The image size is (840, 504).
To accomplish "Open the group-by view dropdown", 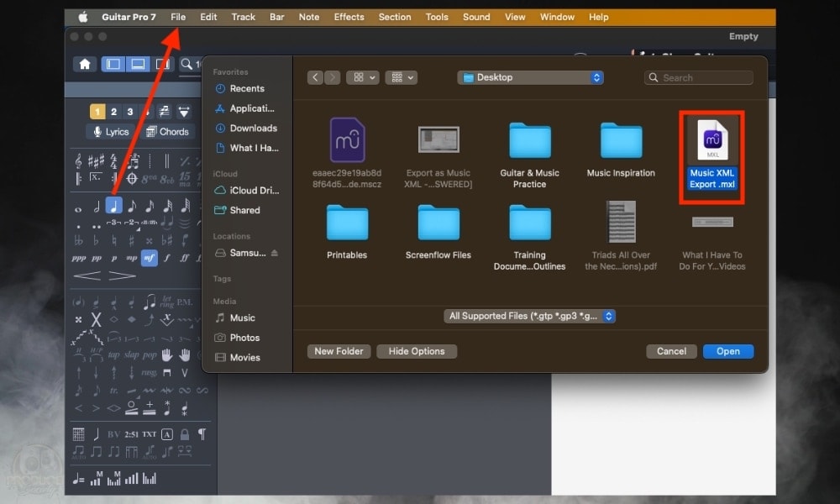I will click(x=401, y=77).
